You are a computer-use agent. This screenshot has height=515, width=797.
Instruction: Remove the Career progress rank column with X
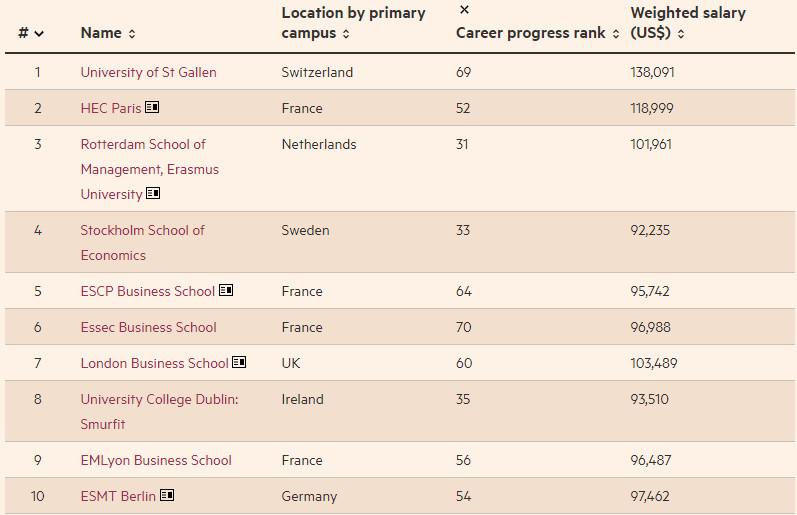[464, 10]
